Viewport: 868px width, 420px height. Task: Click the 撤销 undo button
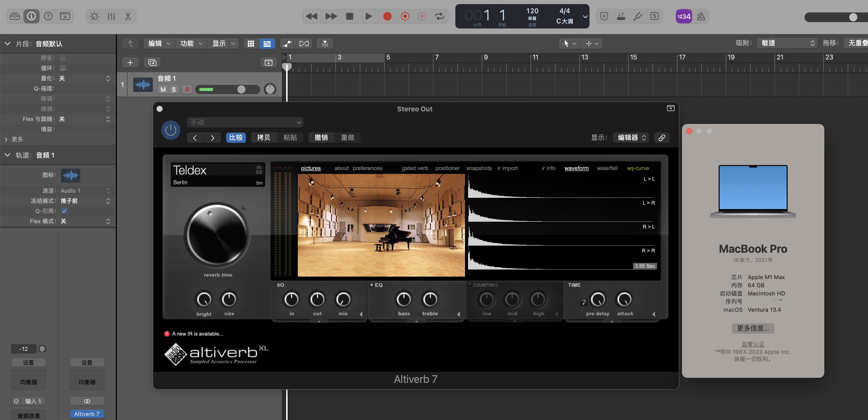tap(321, 138)
